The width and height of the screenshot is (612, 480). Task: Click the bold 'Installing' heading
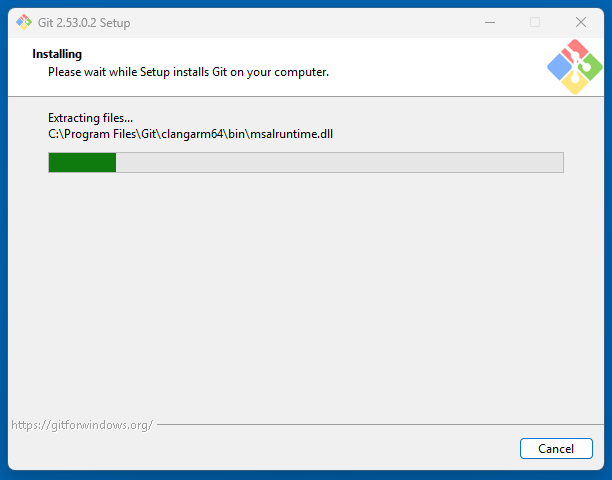pos(57,54)
